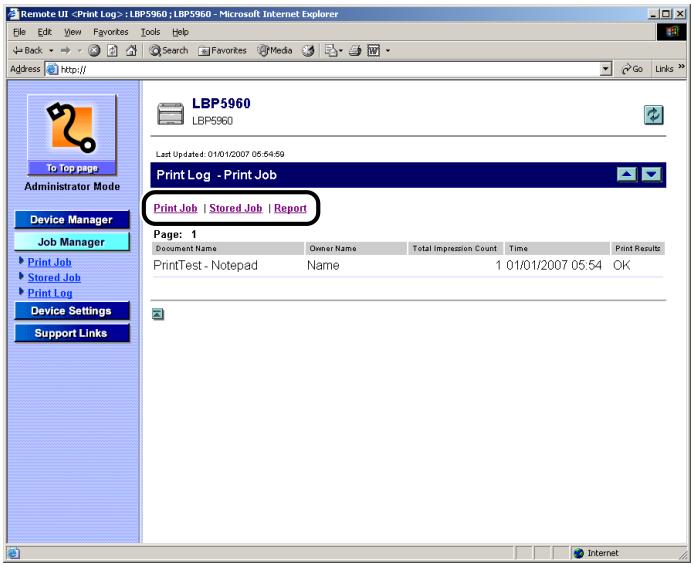Screen dimensions: 695x565
Task: Click the Total Impression Count column header
Action: point(455,249)
